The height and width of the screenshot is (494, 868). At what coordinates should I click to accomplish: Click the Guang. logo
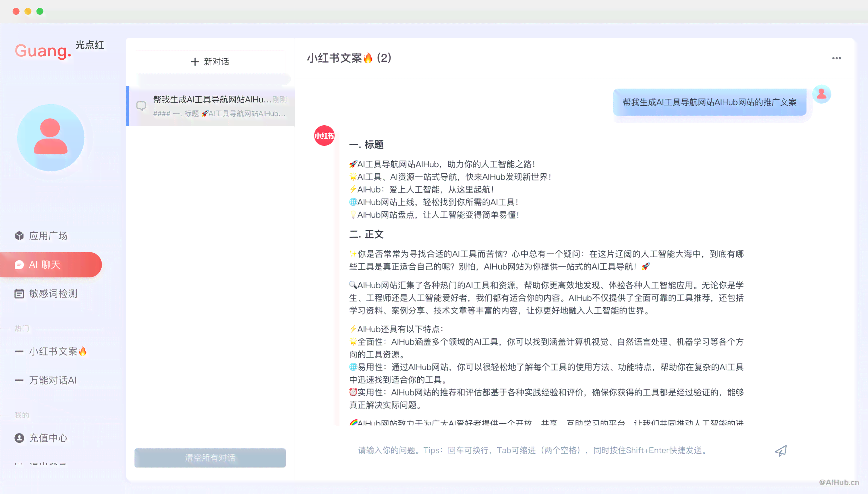point(43,51)
